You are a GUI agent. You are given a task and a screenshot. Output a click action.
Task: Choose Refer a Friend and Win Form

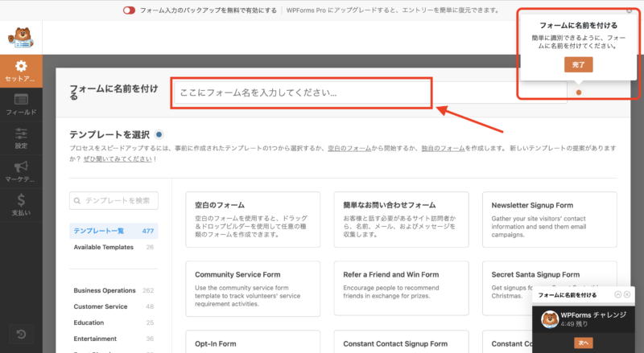click(x=401, y=289)
